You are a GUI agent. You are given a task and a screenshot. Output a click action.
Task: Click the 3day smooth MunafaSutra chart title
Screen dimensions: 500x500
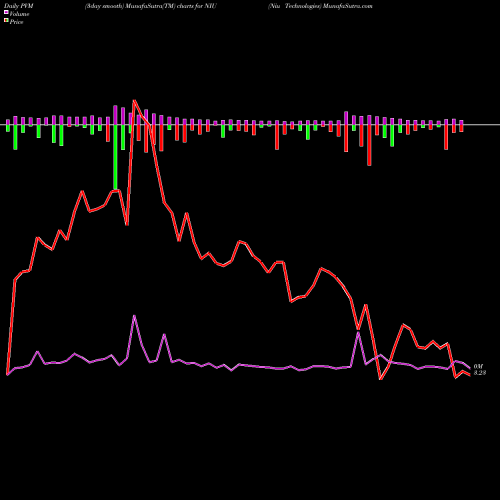click(x=151, y=6)
